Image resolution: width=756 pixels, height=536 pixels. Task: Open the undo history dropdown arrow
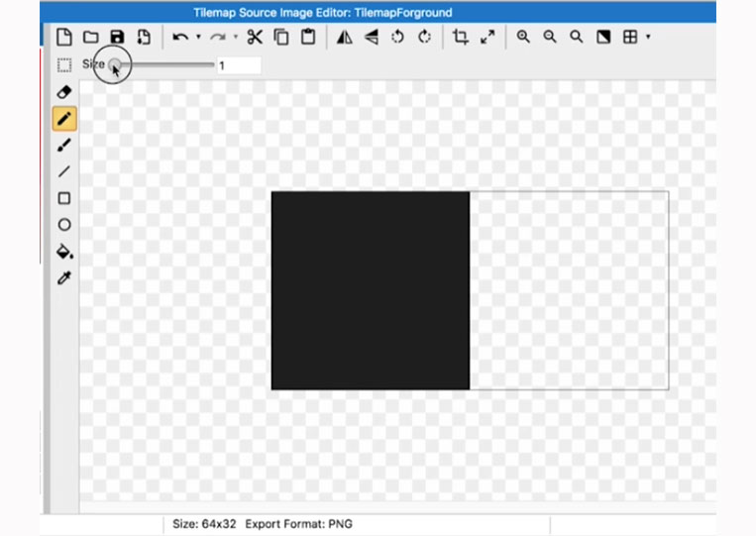(x=198, y=37)
